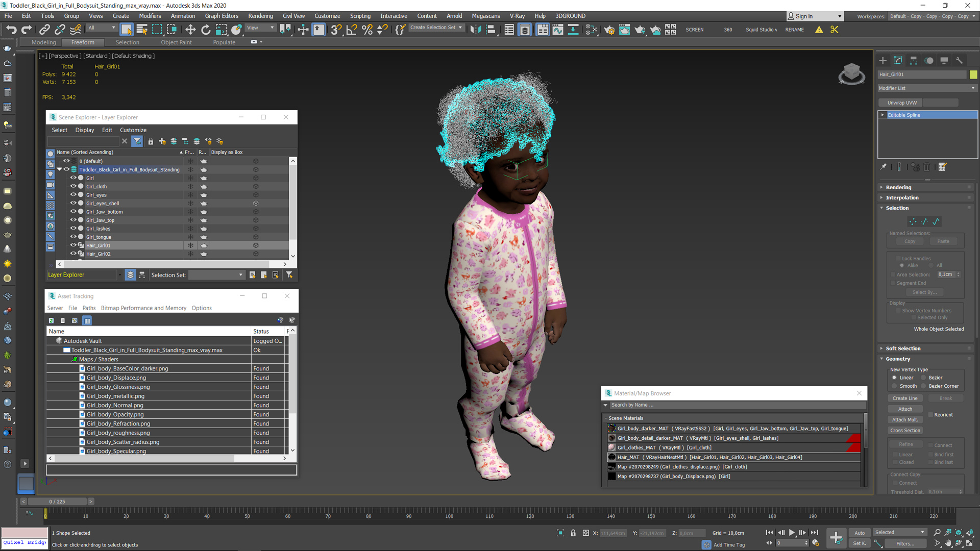The height and width of the screenshot is (551, 980).
Task: Click the Redo arrow icon
Action: click(27, 30)
